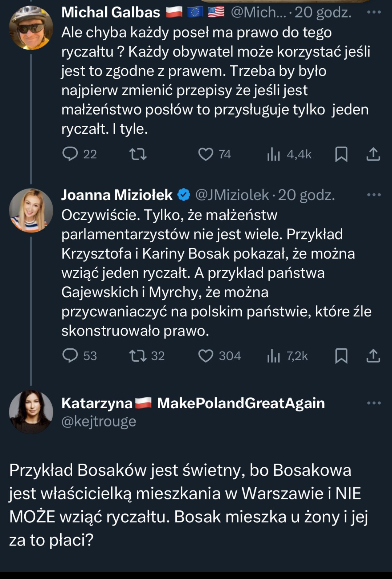The image size is (392, 579).
Task: Open Joanna Miziołek's profile avatar
Action: (x=31, y=211)
